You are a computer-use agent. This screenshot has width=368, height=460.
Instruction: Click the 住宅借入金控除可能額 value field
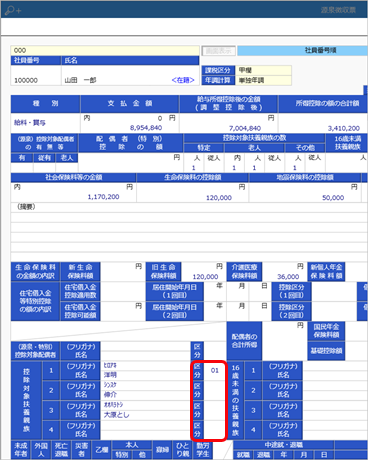pyautogui.click(x=123, y=312)
